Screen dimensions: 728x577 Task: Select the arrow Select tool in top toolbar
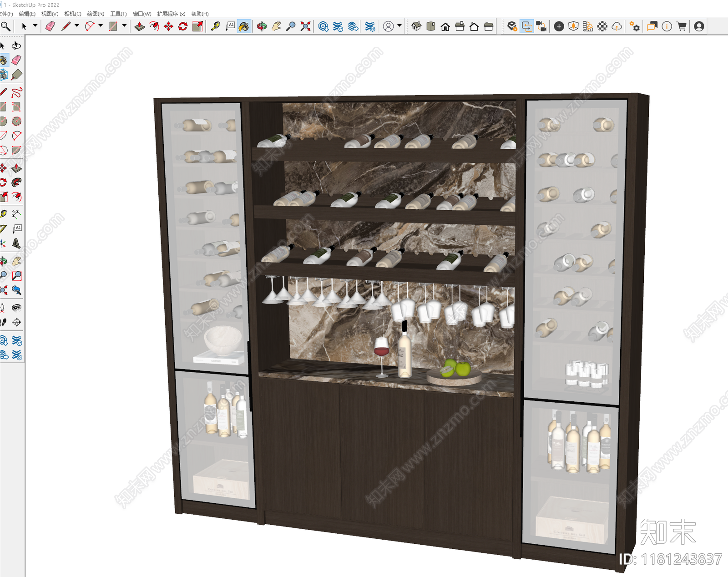pyautogui.click(x=25, y=26)
